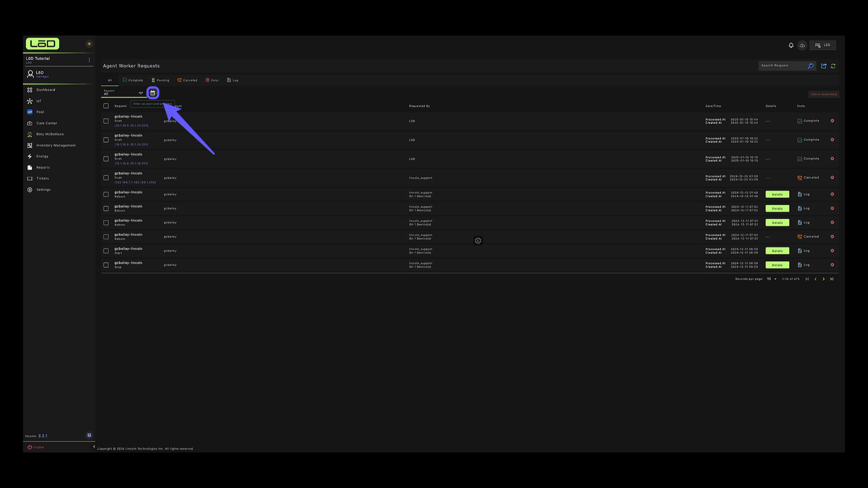Switch to the Log tab
The width and height of the screenshot is (868, 488).
pos(232,80)
